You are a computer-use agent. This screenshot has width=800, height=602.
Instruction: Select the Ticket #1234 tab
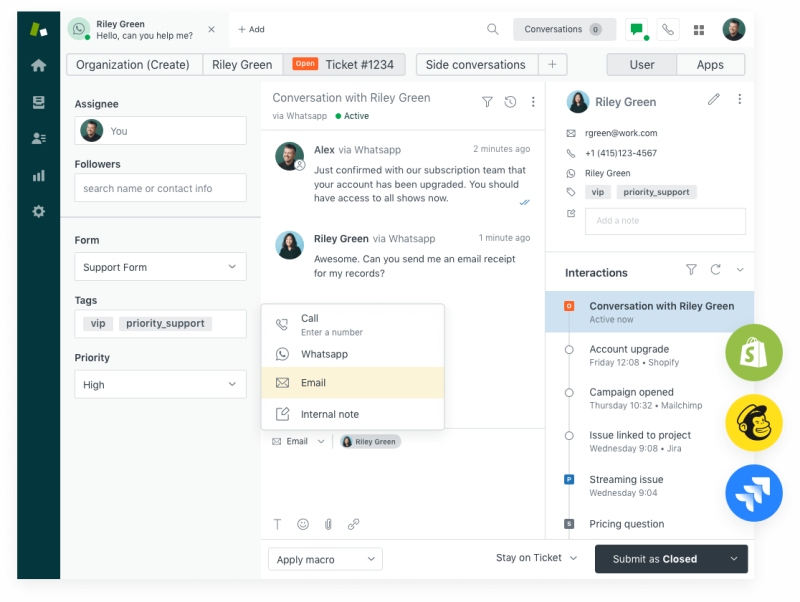344,65
